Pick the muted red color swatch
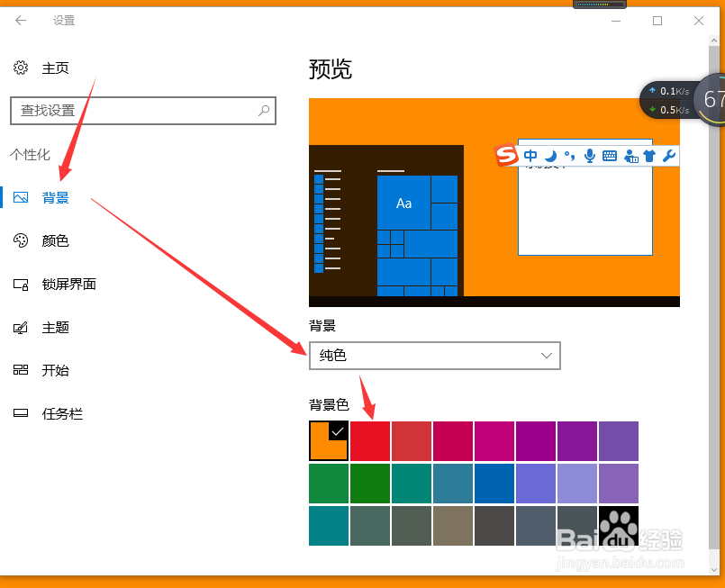Viewport: 725px width, 588px height. [x=412, y=441]
